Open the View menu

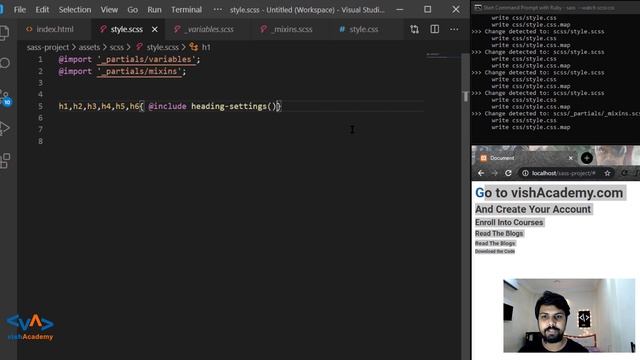point(109,9)
